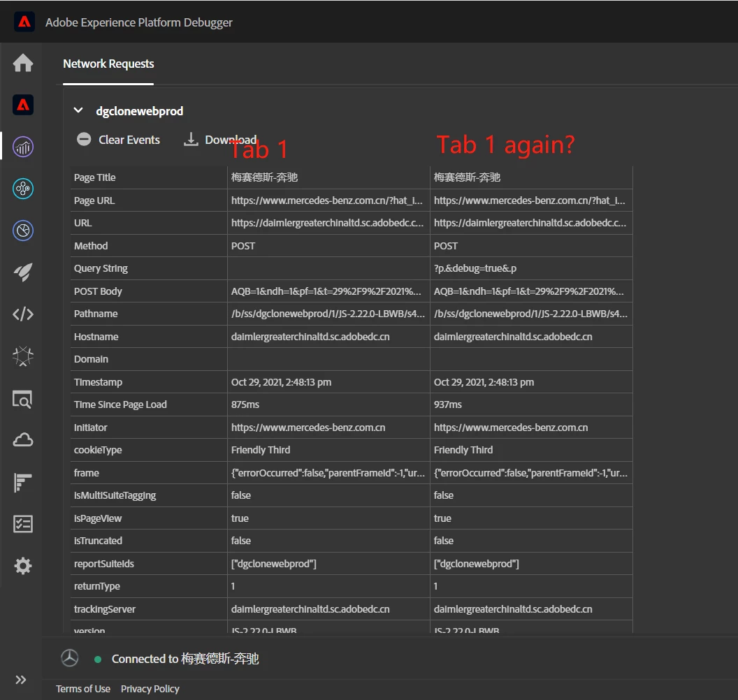
Task: Open the cloud sidebar icon
Action: (22, 440)
